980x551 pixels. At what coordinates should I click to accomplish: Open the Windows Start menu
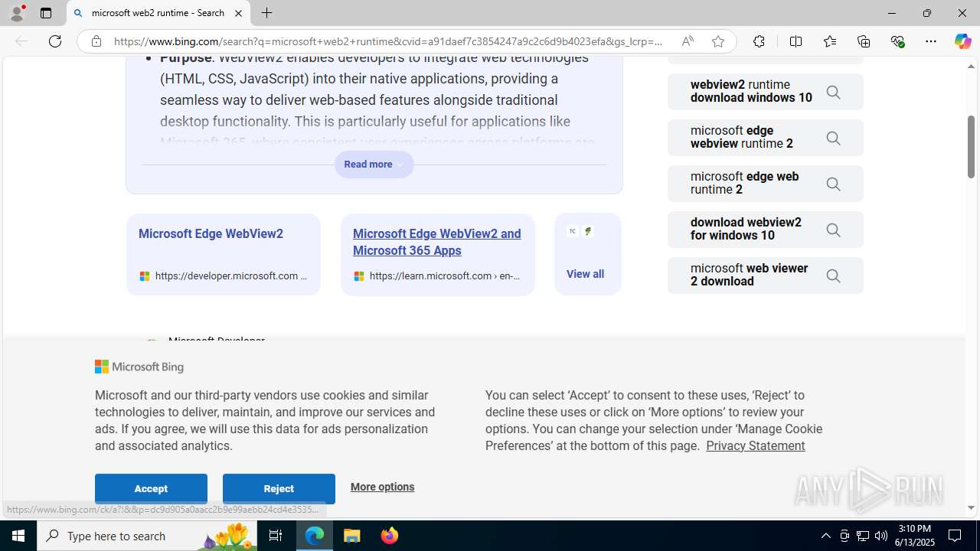click(18, 536)
